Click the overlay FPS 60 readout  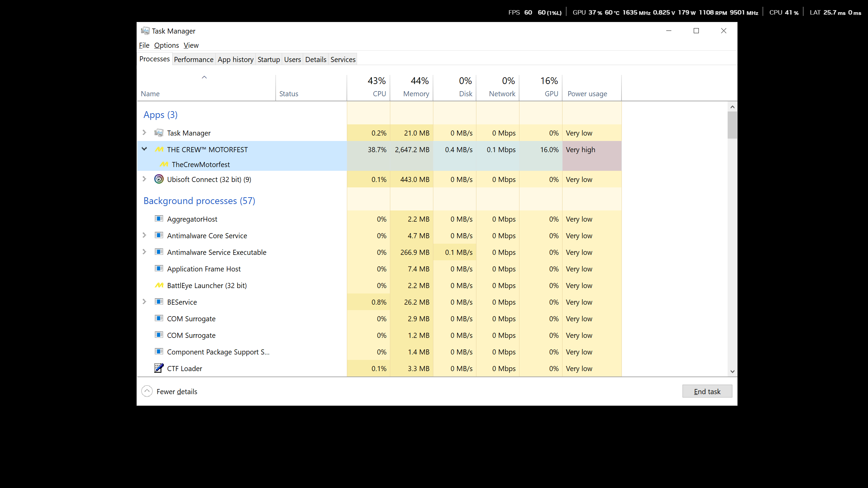(x=520, y=13)
